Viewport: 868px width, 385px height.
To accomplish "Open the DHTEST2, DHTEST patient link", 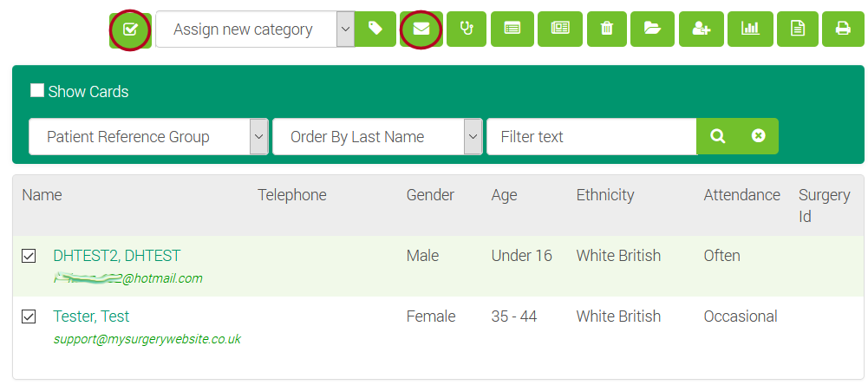I will (x=117, y=256).
